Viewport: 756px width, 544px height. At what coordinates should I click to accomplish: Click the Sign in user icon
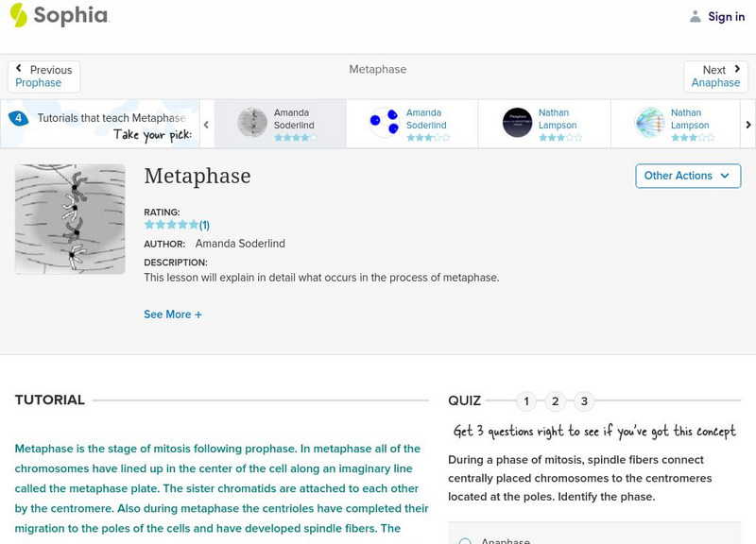coord(696,16)
